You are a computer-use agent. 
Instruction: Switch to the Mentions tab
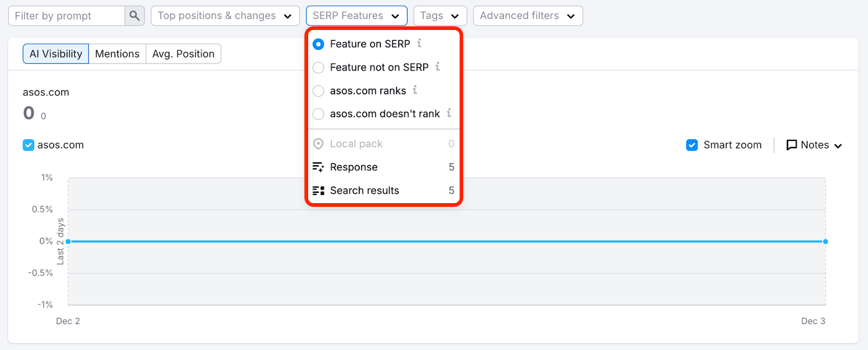point(117,54)
